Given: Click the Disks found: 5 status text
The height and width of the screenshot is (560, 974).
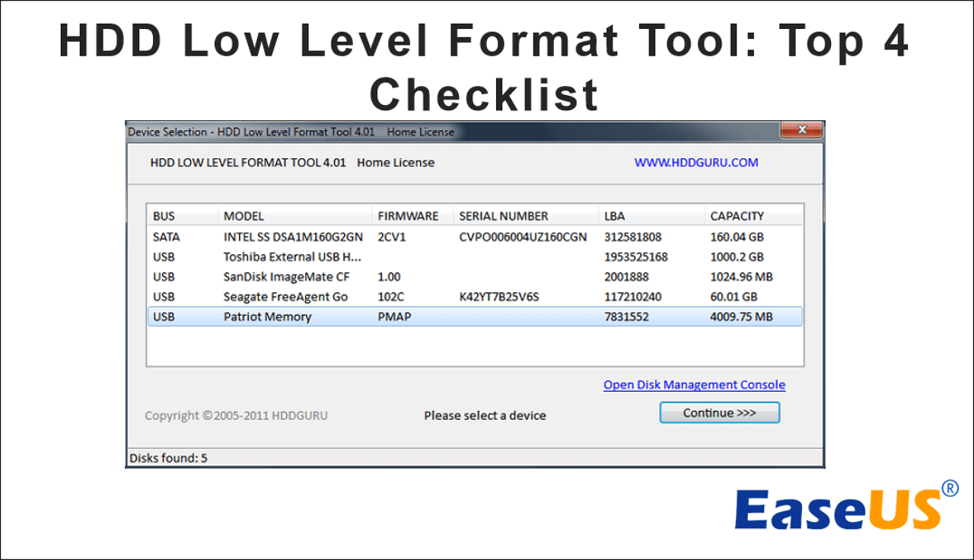Looking at the screenshot, I should 168,458.
